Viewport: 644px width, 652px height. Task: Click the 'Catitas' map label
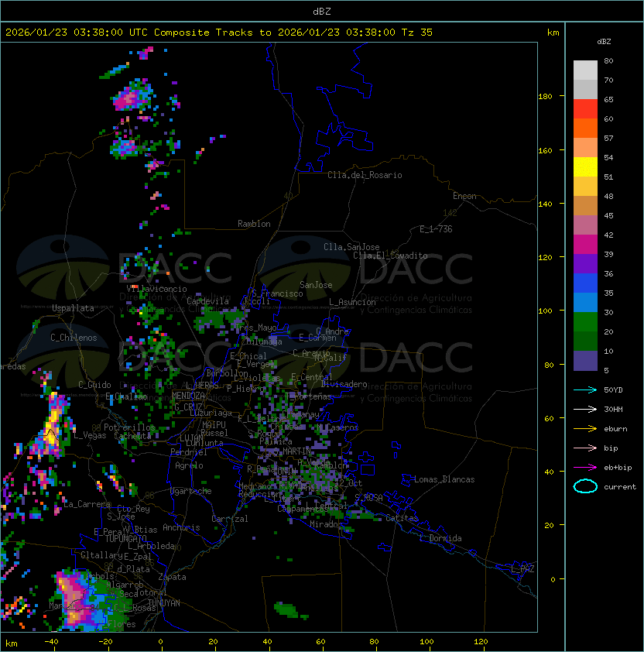(402, 518)
